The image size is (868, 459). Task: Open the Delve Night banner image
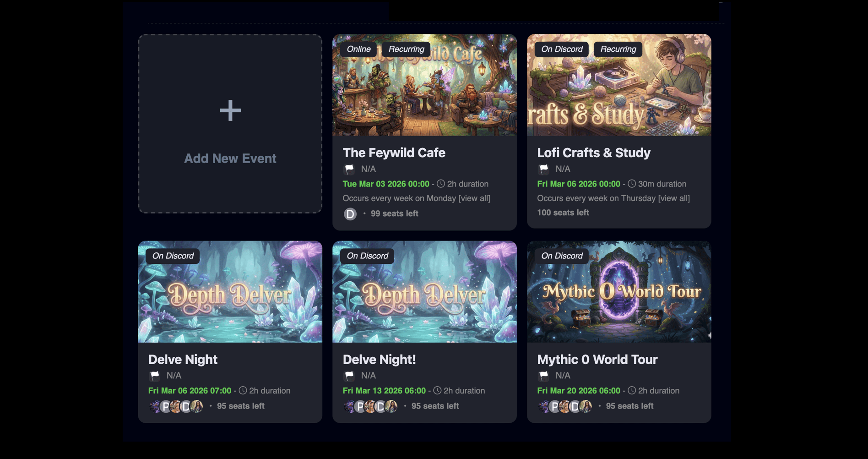click(230, 292)
